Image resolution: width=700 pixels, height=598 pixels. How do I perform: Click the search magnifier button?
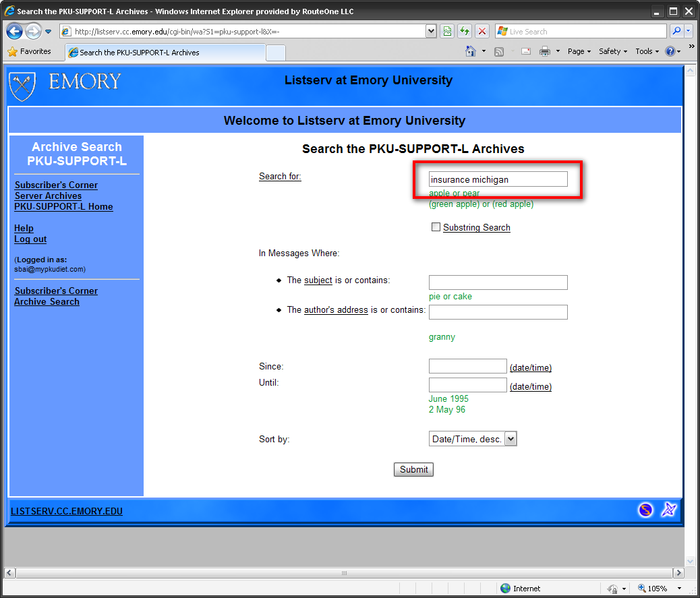(677, 31)
